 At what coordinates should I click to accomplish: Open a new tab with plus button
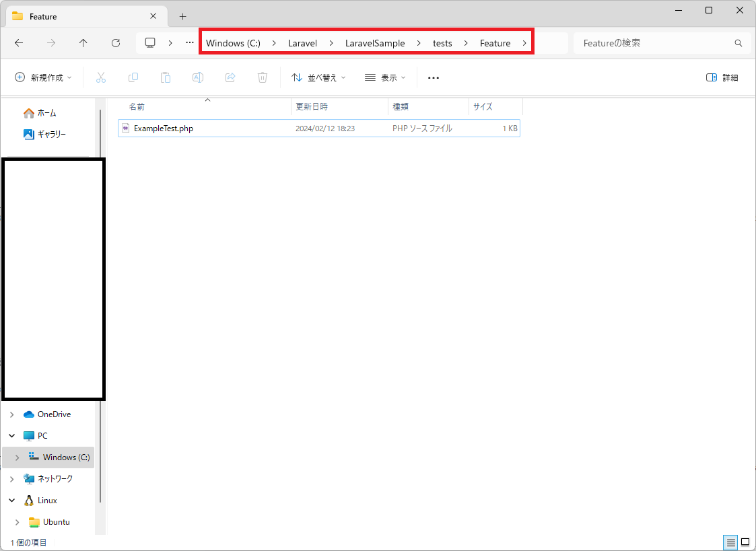(182, 16)
